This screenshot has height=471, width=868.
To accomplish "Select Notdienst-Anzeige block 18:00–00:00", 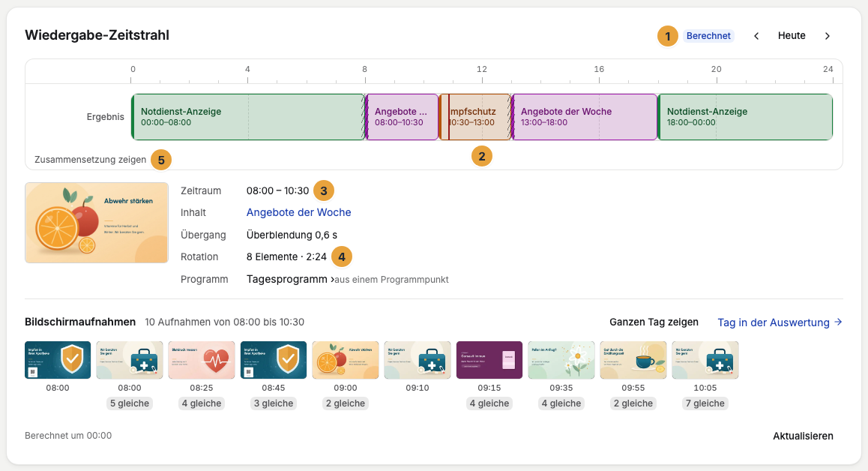I will click(745, 117).
